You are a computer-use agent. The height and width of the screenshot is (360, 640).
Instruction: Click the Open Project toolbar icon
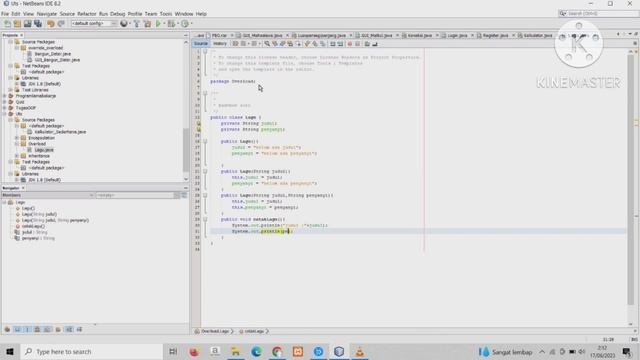(28, 24)
